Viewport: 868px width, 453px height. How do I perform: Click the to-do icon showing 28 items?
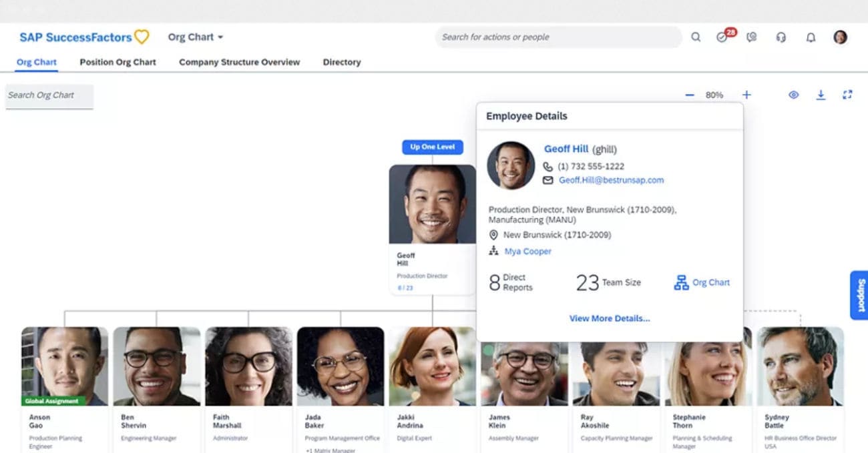[721, 38]
